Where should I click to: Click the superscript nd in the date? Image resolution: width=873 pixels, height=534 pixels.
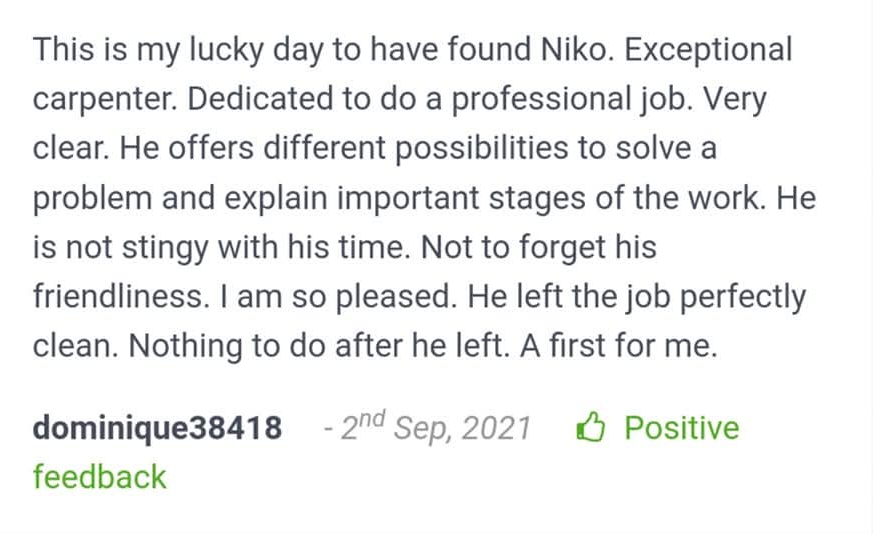click(x=371, y=418)
